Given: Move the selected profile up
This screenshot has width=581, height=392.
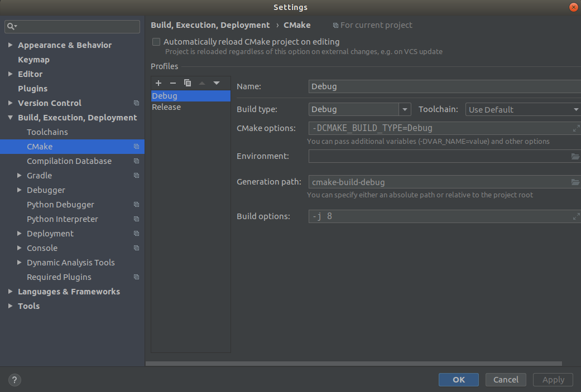Looking at the screenshot, I should [202, 83].
